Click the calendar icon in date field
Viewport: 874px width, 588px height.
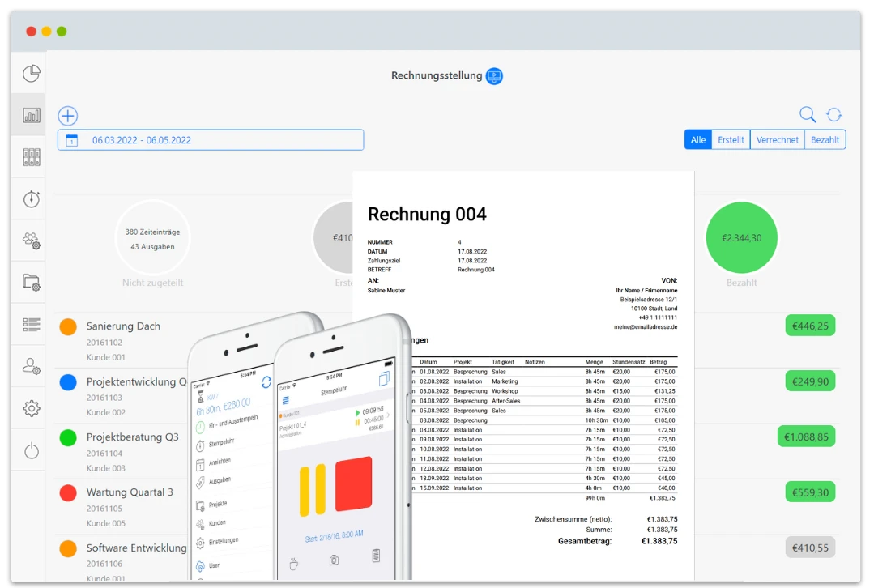71,140
